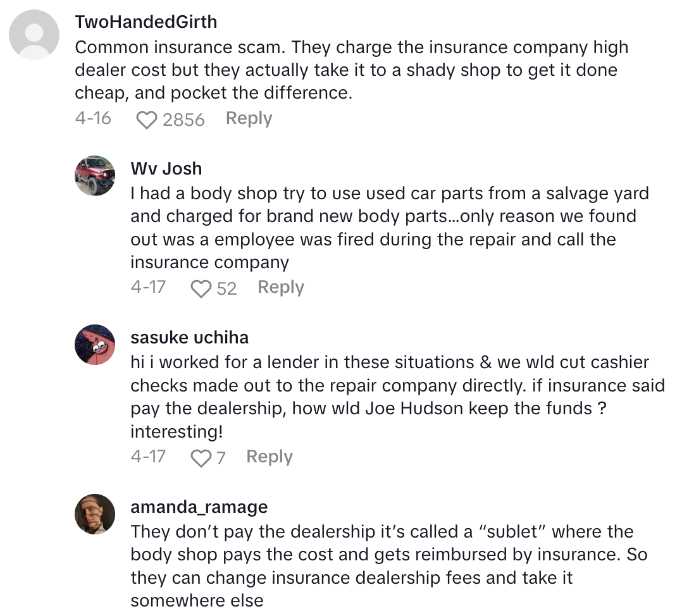Viewport: 682px width, 616px height.
Task: Reply to sasuke uchiha's comment
Action: [x=270, y=457]
